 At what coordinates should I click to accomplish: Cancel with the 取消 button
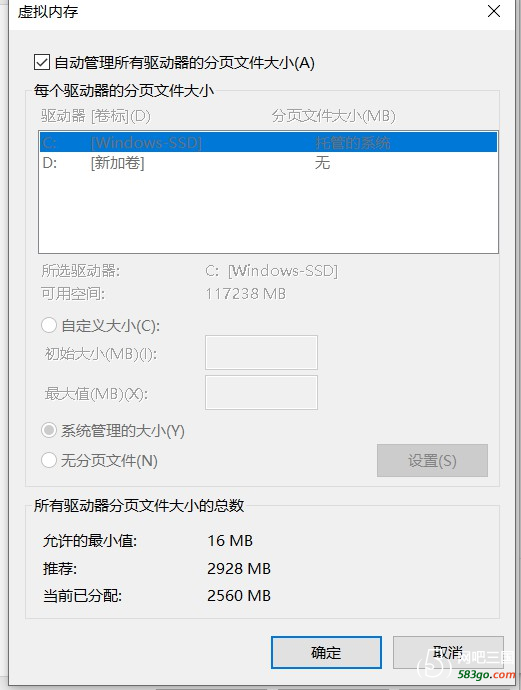pyautogui.click(x=448, y=652)
